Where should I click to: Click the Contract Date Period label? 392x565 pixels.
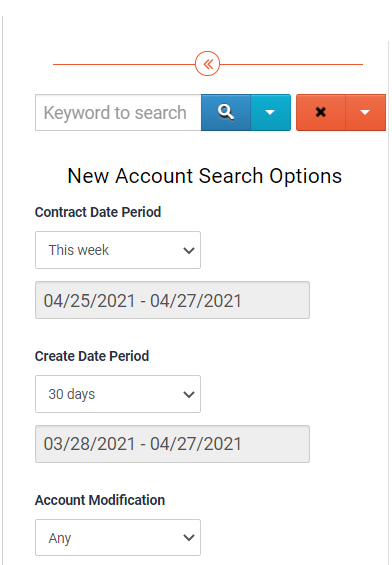98,212
